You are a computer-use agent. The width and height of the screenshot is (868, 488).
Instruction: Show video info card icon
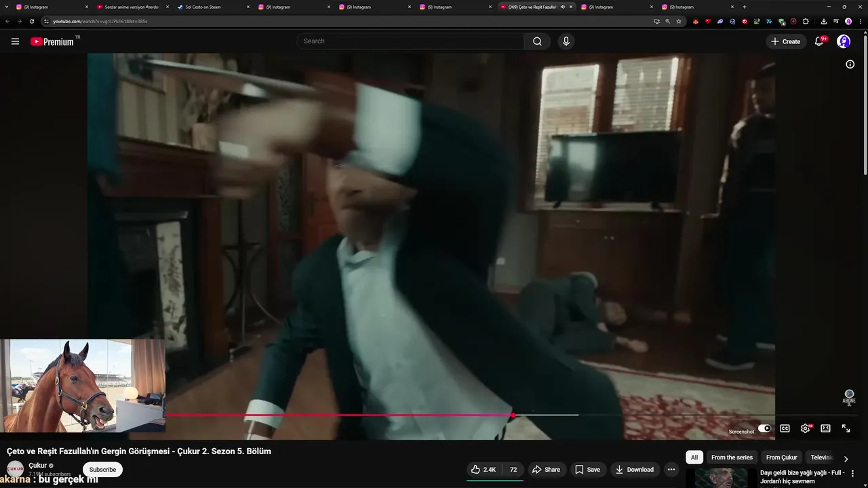(850, 64)
